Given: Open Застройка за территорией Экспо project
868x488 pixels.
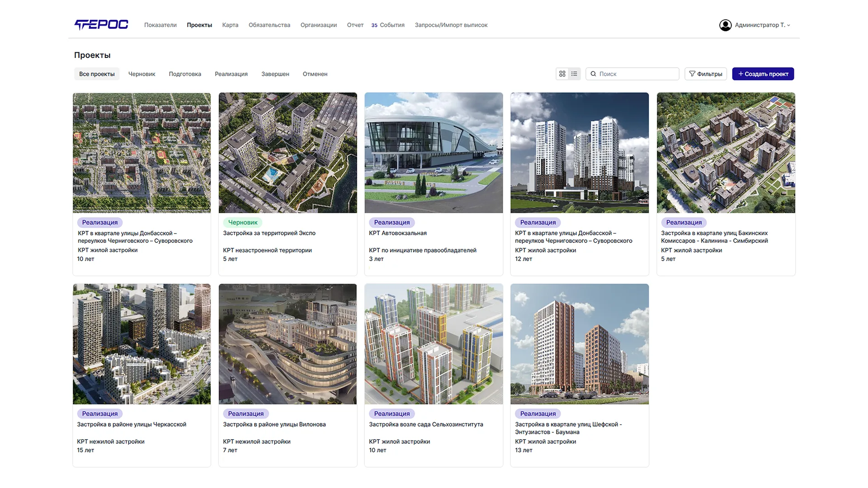Looking at the screenshot, I should point(269,233).
